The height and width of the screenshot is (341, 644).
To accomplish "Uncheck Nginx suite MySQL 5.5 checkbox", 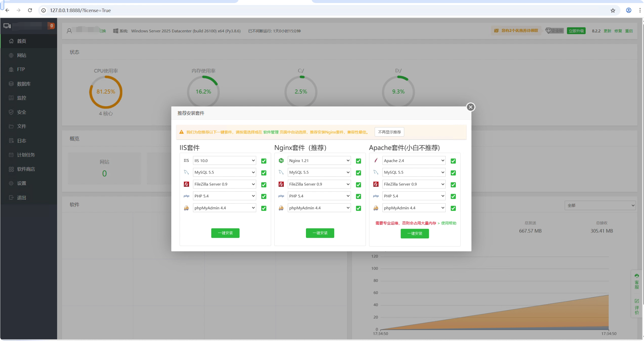I will pyautogui.click(x=358, y=173).
